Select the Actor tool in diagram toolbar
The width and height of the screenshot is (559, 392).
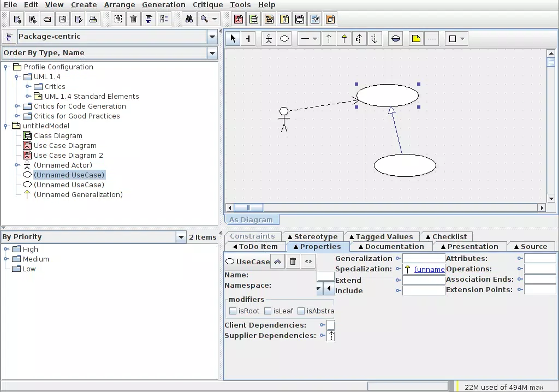point(269,39)
